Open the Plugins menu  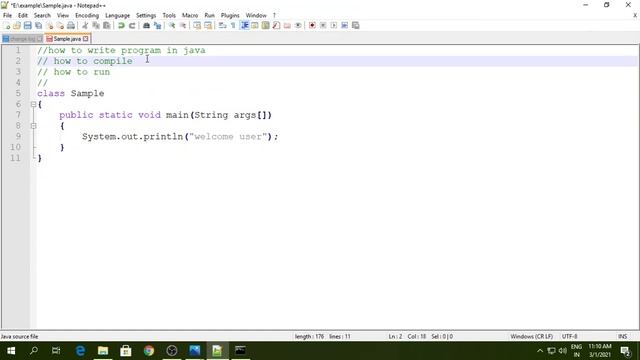click(230, 15)
